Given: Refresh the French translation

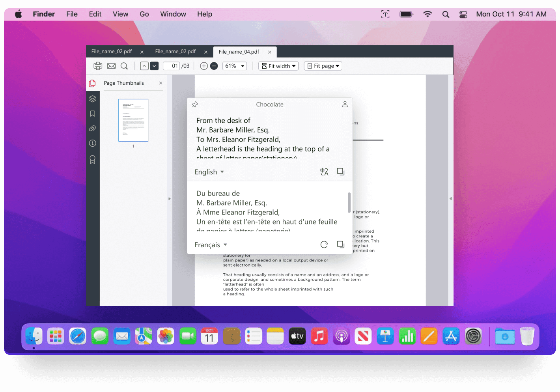Looking at the screenshot, I should pos(324,245).
